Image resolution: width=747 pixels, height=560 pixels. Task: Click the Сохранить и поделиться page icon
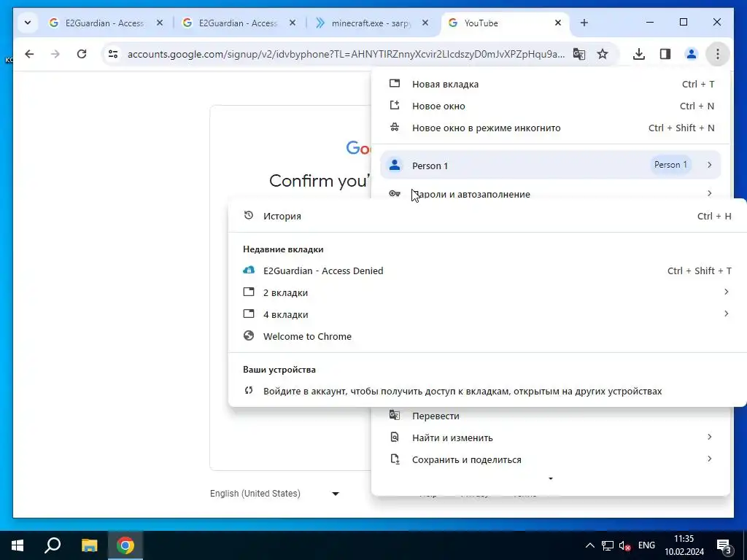pyautogui.click(x=395, y=459)
